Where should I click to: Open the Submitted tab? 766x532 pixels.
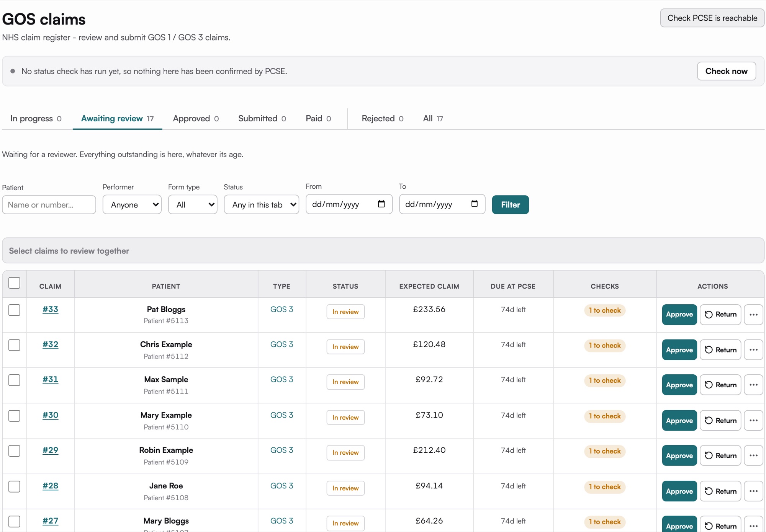tap(262, 119)
